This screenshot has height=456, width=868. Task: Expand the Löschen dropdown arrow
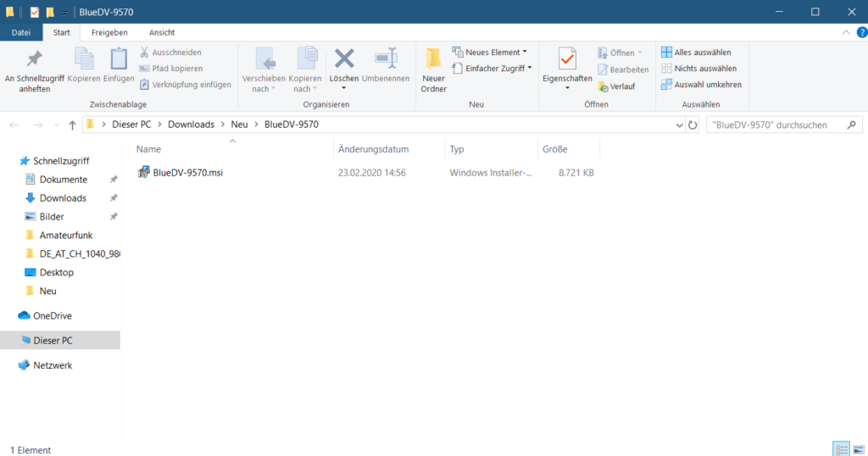(344, 88)
